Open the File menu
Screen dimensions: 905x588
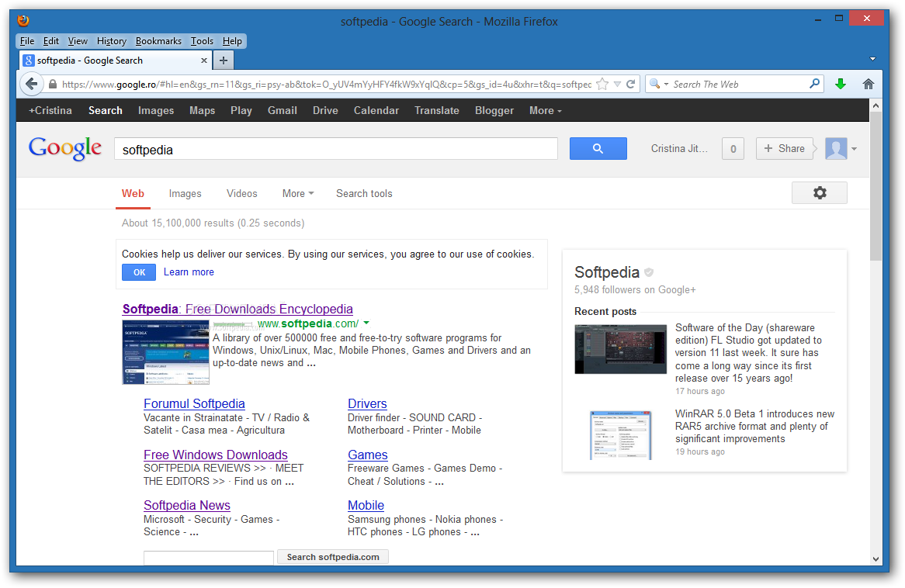click(x=27, y=41)
